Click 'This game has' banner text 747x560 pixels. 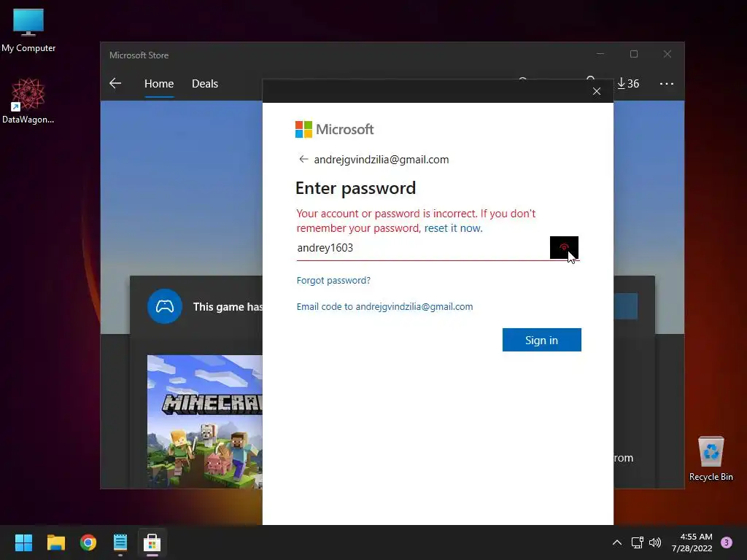pyautogui.click(x=228, y=307)
